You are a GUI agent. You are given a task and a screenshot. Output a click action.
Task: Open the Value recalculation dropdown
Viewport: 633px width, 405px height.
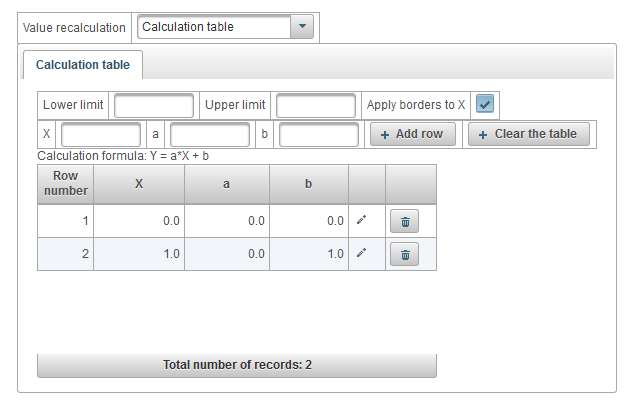point(225,27)
